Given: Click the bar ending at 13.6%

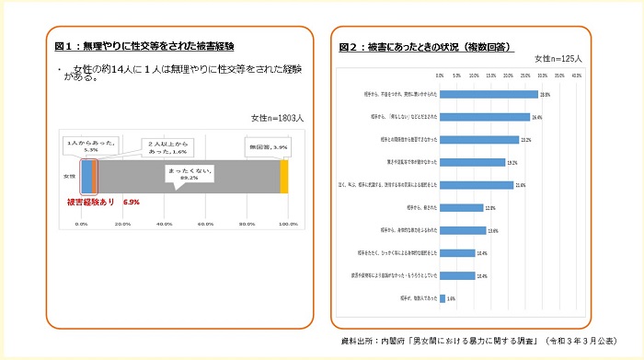Looking at the screenshot, I should (x=463, y=230).
